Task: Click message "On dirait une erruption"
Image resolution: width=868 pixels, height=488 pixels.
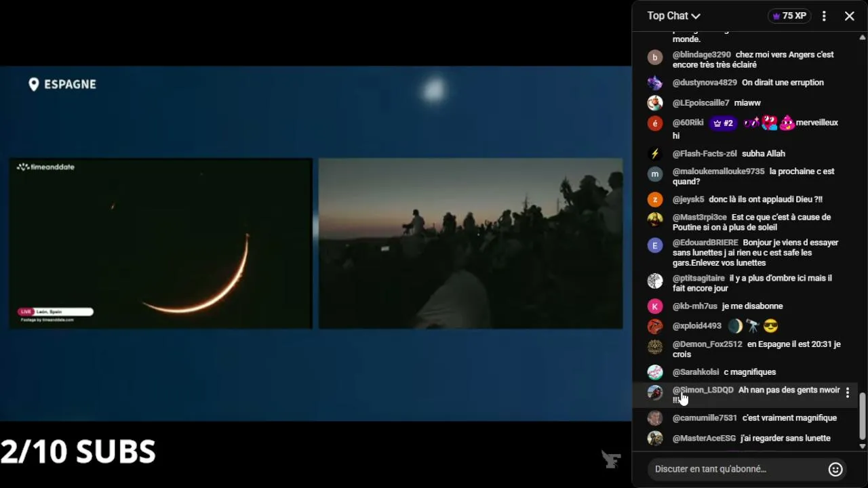Action: [783, 83]
